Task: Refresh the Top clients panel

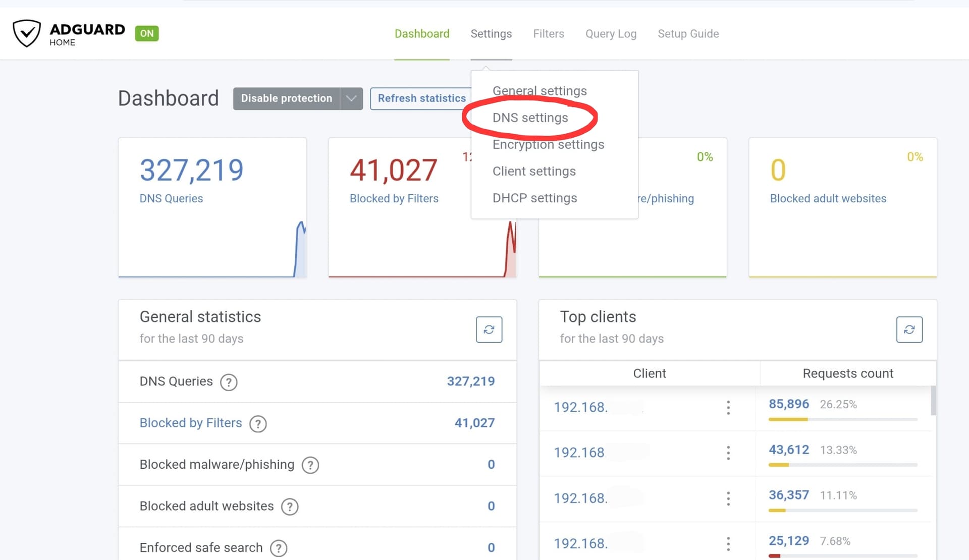Action: click(x=909, y=329)
